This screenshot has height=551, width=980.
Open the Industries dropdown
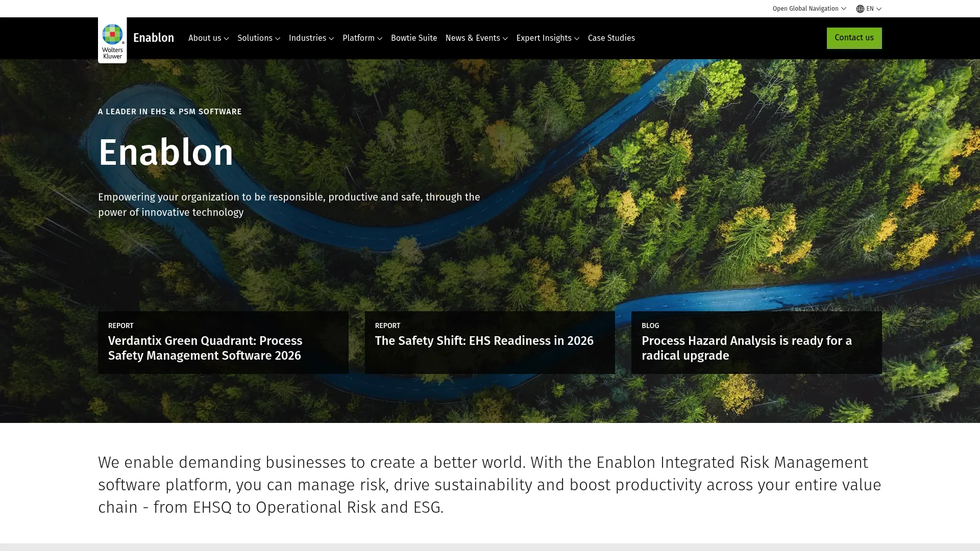click(x=311, y=38)
